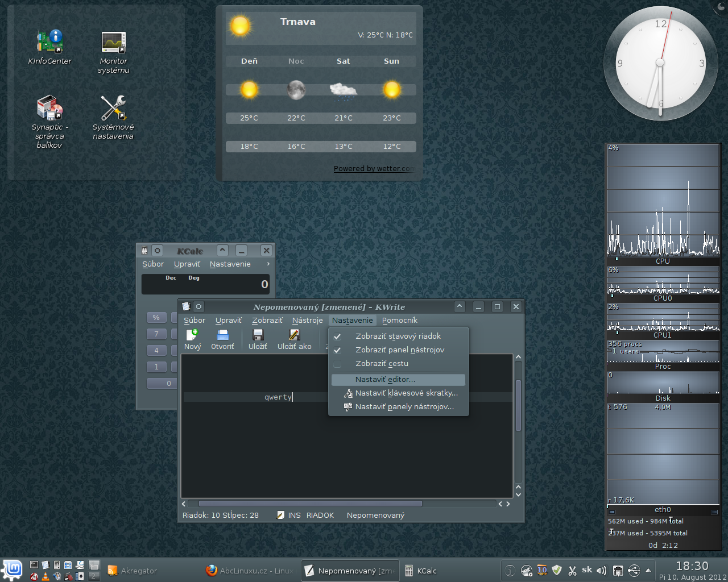The height and width of the screenshot is (582, 728).
Task: Choose Nastaviť klávesové skratky... entry
Action: (398, 393)
